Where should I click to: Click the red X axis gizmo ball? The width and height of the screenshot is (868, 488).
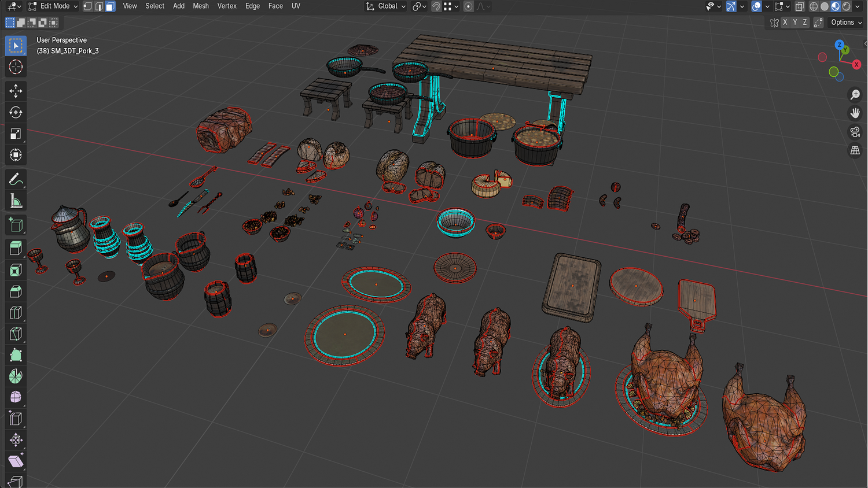[856, 65]
